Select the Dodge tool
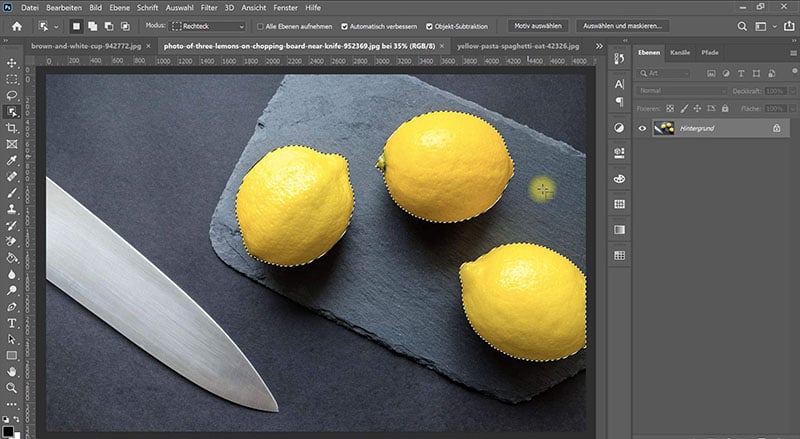Viewport: 800px width, 439px height. [x=11, y=290]
